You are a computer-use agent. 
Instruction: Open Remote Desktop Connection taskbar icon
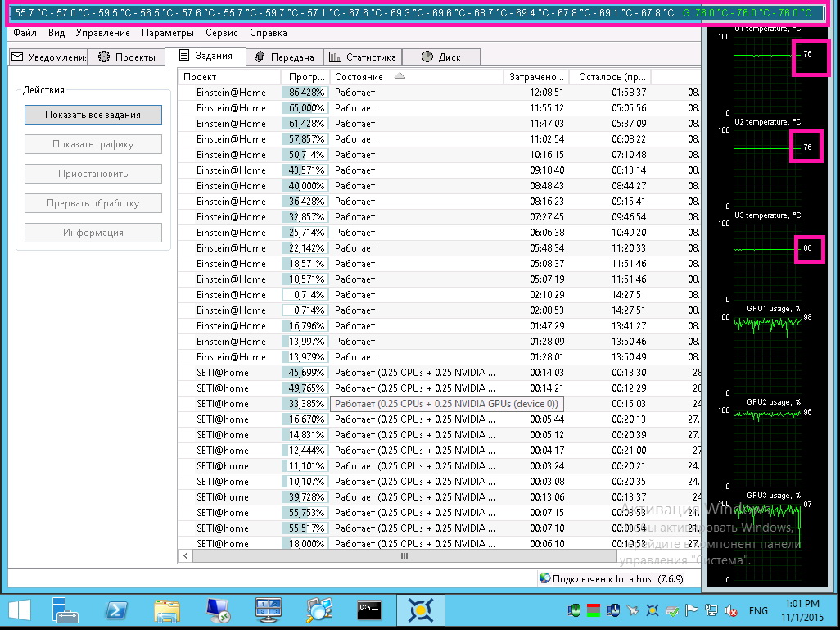[x=218, y=610]
